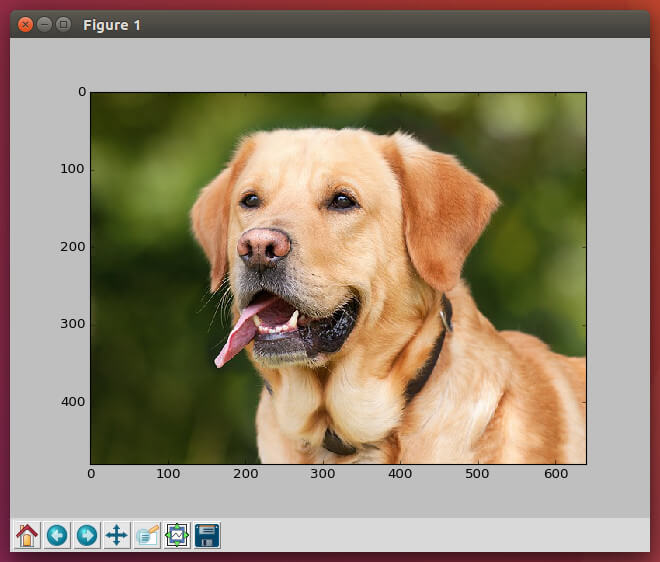Close the Figure 1 window
Screen dimensions: 660x562
26,24
